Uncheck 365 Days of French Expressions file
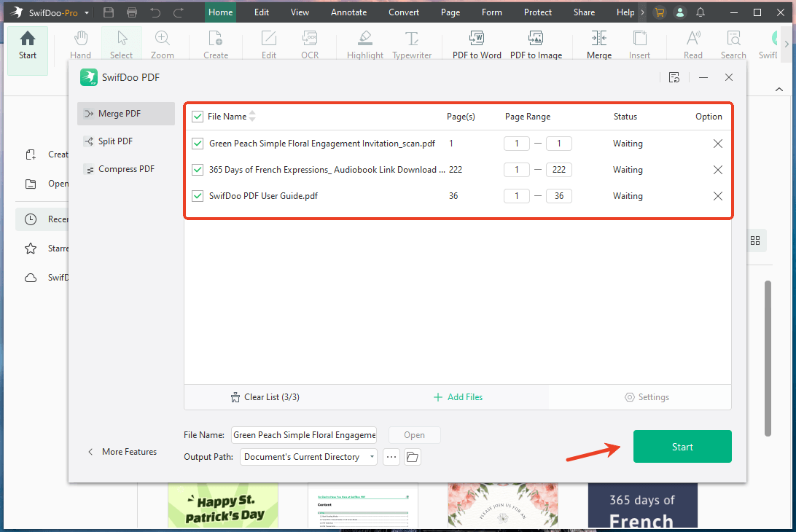Image resolution: width=796 pixels, height=532 pixels. tap(198, 170)
